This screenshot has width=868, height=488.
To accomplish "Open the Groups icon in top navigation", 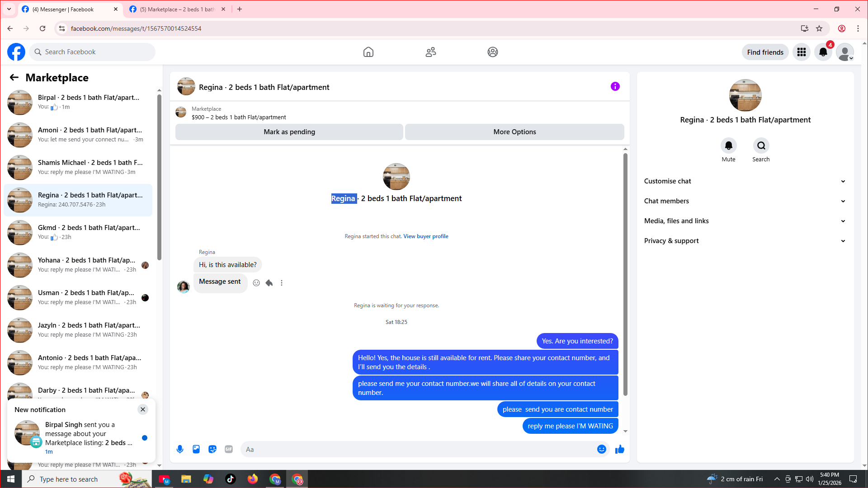I will tap(493, 52).
